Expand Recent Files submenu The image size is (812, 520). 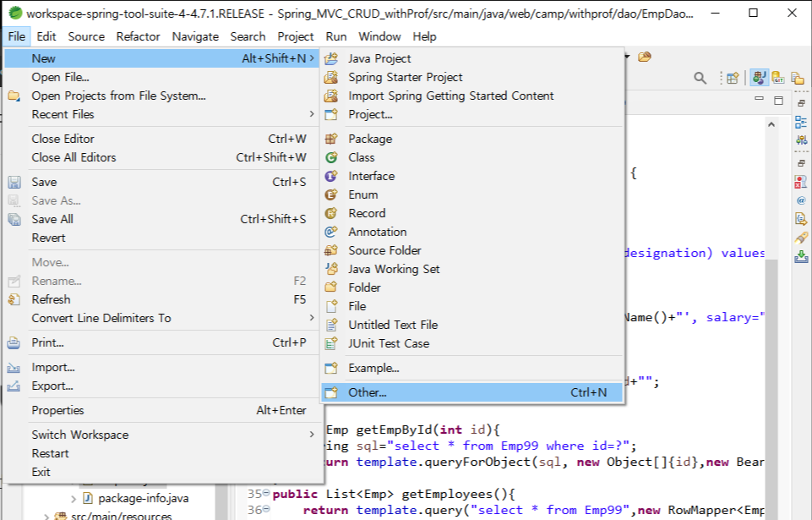(x=161, y=115)
